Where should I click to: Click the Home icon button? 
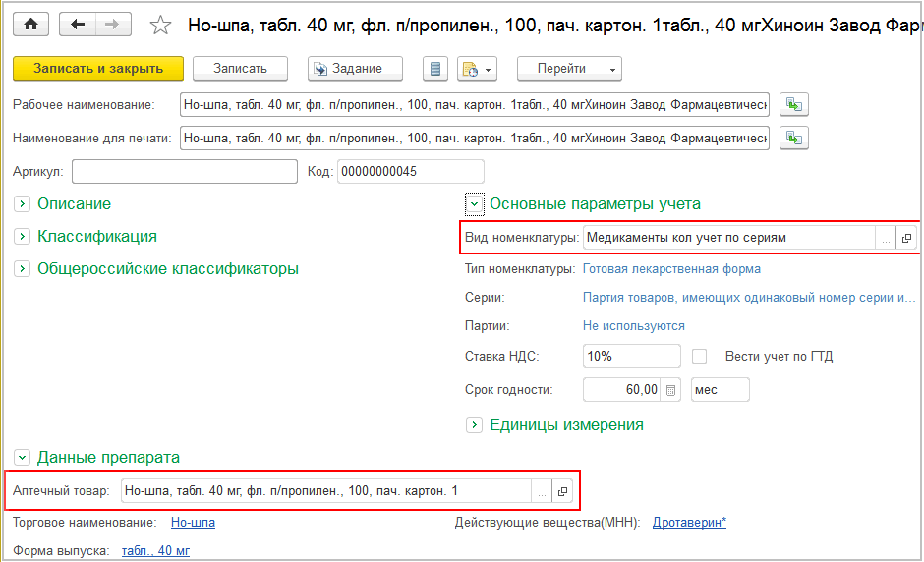tap(29, 25)
